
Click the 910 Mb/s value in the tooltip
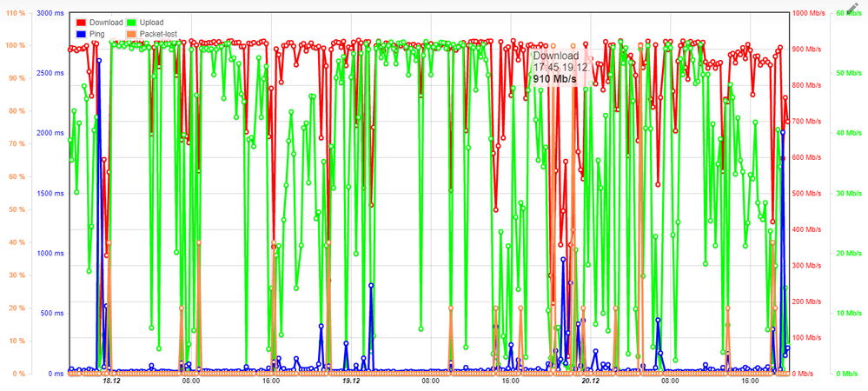point(554,79)
